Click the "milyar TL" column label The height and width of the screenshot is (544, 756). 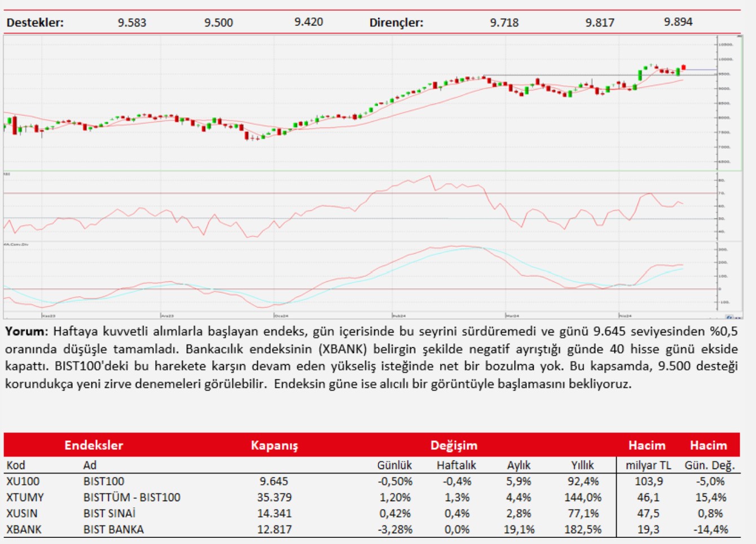point(648,465)
